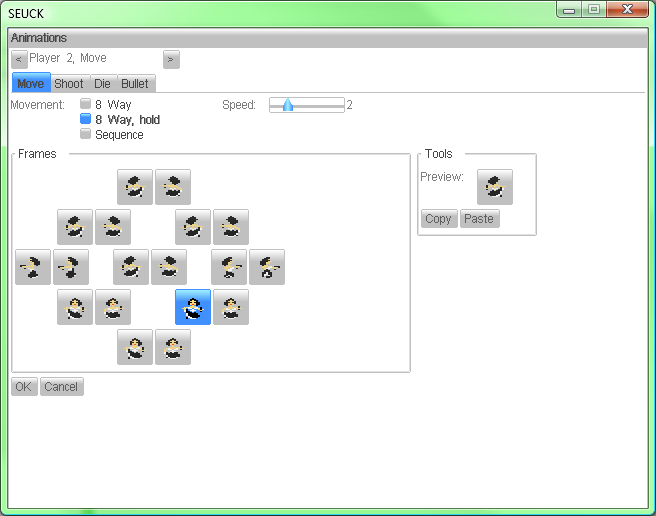Click the highlighted blue down-right frame

click(193, 307)
